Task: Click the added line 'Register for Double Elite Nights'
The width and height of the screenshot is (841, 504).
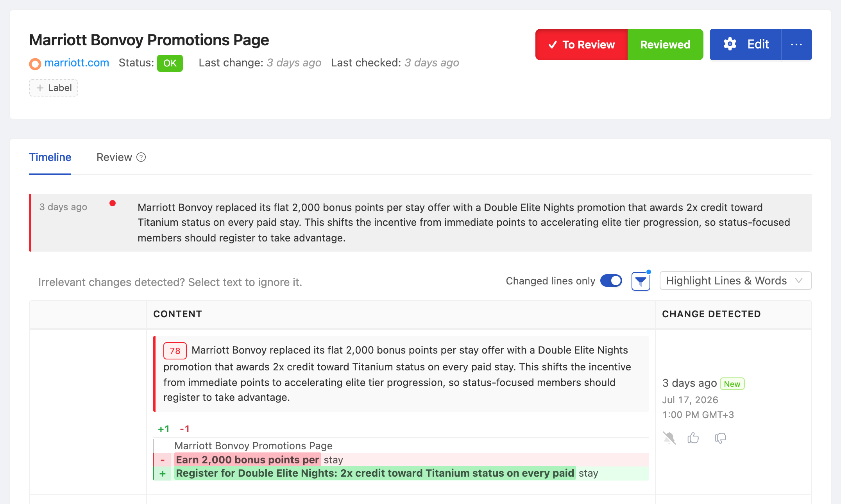Action: point(401,473)
